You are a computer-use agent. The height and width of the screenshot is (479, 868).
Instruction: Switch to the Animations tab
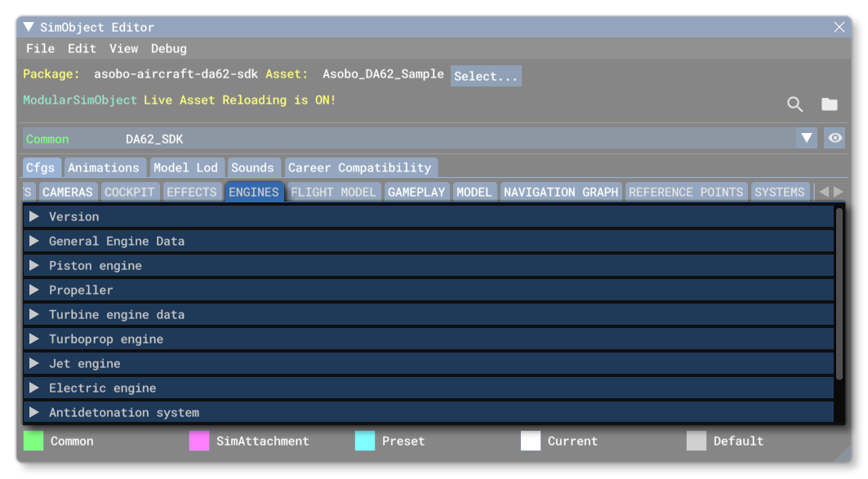[105, 167]
